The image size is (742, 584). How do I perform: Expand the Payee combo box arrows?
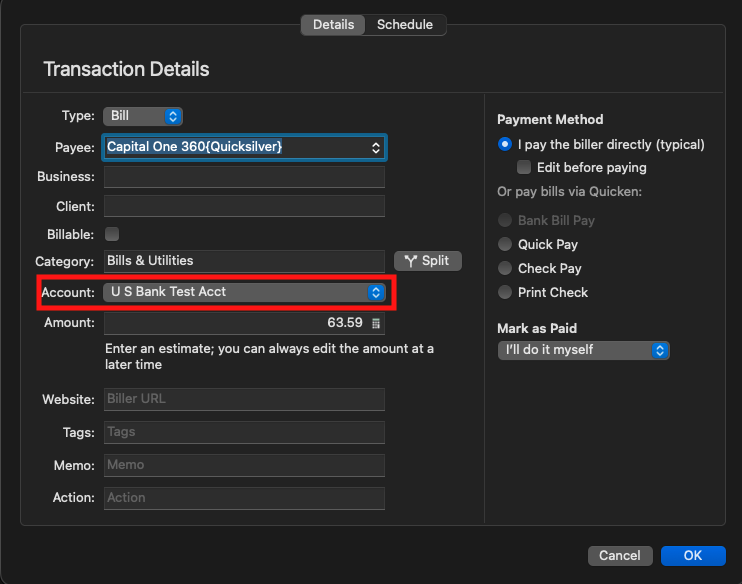376,147
